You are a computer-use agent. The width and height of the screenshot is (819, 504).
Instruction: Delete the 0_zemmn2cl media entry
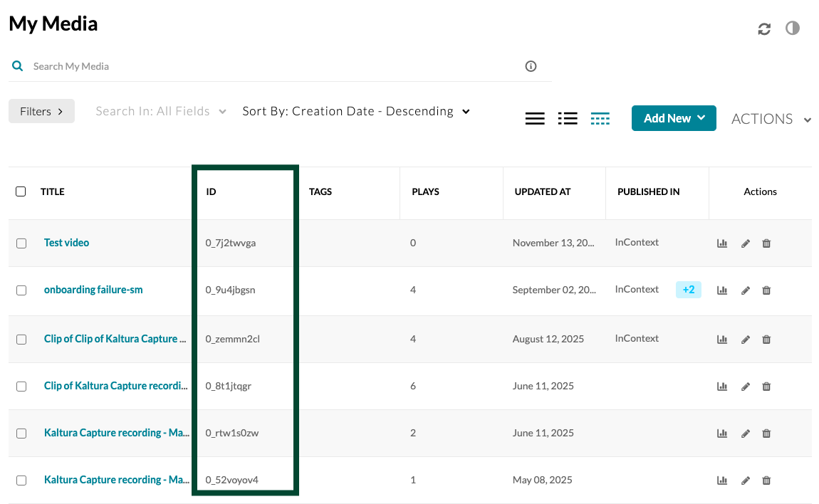766,340
